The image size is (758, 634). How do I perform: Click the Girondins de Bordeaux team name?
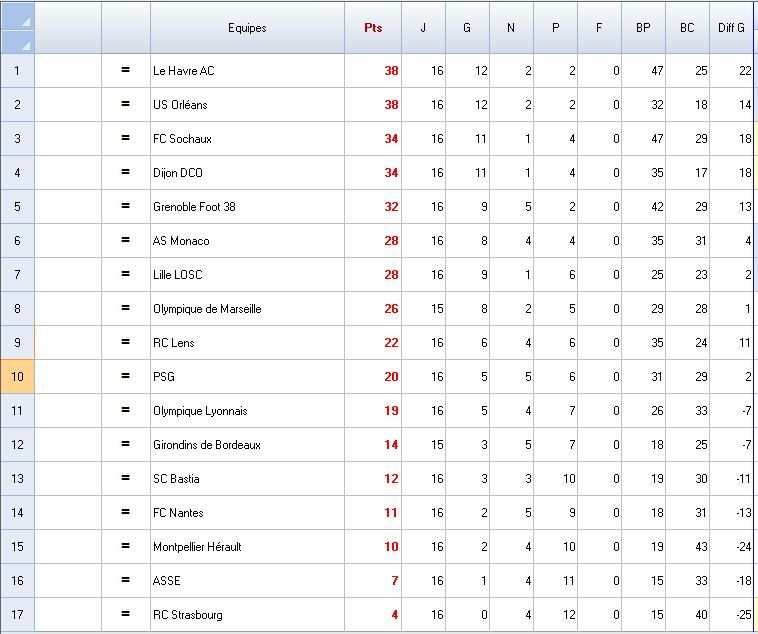point(207,445)
